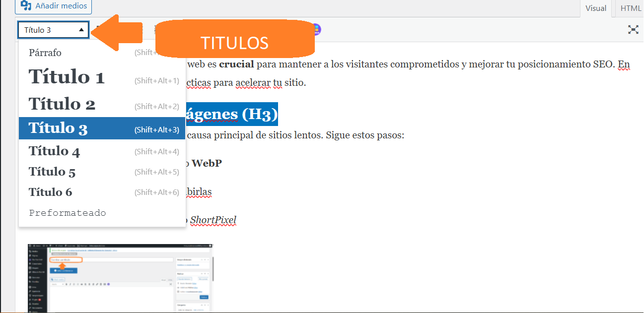Select the embedded screenshot image in editor

[120, 278]
